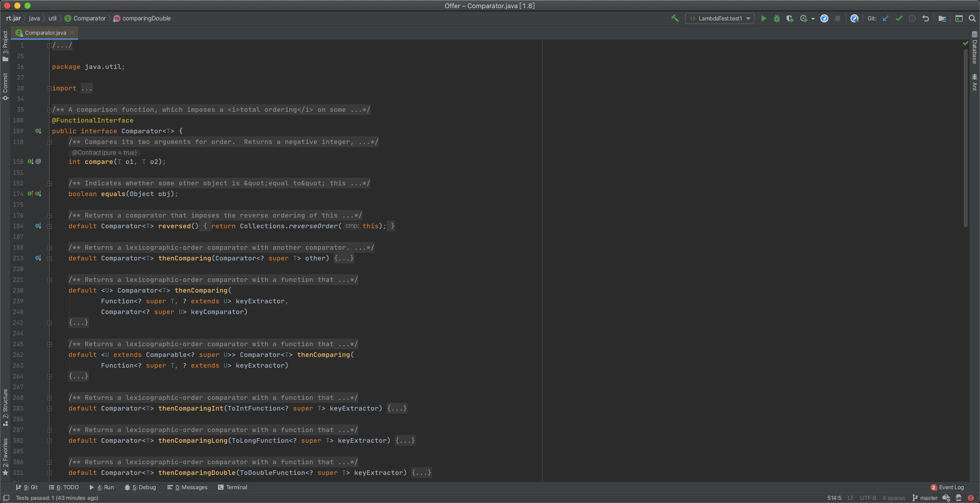Select the Comparator.java editor tab
This screenshot has height=503, width=980.
coord(45,33)
